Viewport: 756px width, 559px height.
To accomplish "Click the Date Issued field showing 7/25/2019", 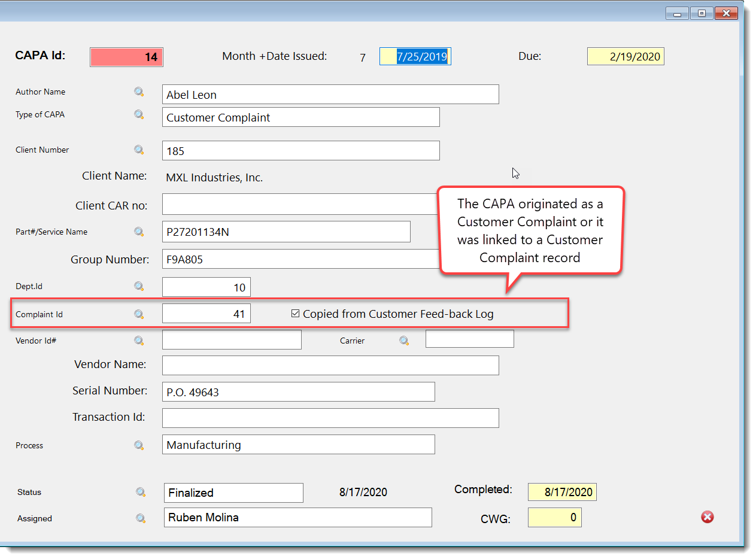I will (415, 57).
